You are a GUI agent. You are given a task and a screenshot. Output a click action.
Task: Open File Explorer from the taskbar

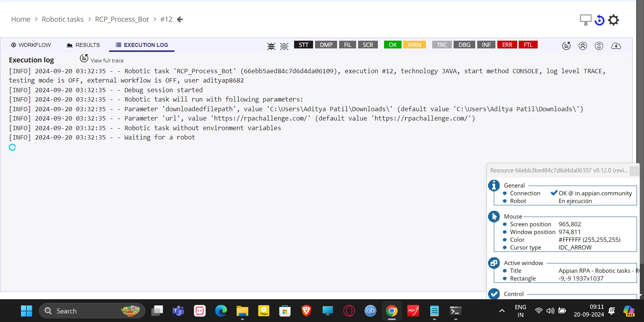point(242,311)
